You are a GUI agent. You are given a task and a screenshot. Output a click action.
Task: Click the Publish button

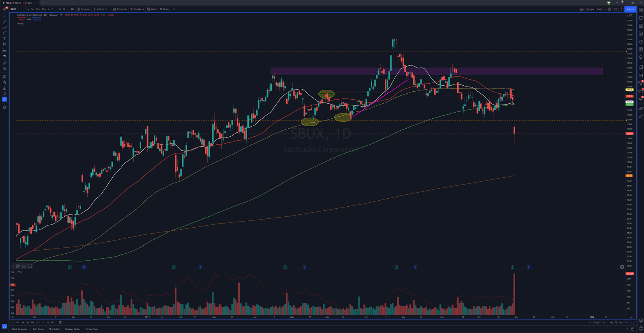[630, 9]
